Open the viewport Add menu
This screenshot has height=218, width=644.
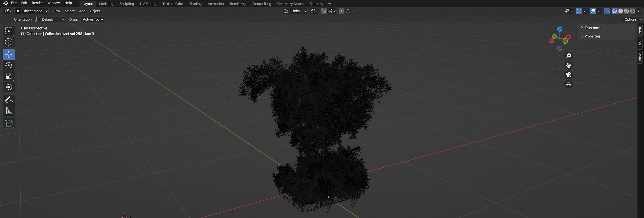(x=82, y=11)
